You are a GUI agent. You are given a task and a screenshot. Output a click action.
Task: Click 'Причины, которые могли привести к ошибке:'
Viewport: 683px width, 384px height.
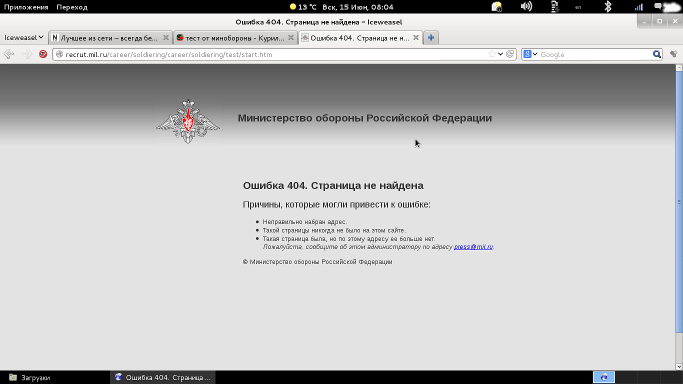coord(336,205)
